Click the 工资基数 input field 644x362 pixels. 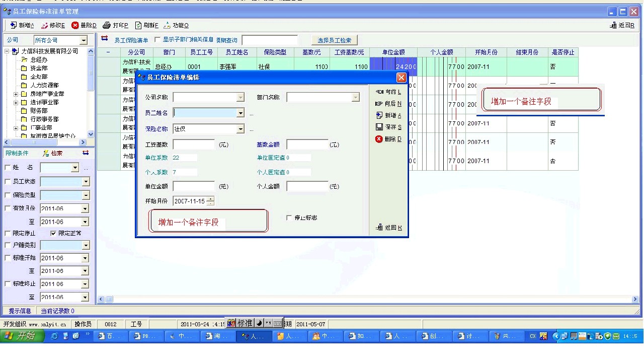[x=194, y=145]
